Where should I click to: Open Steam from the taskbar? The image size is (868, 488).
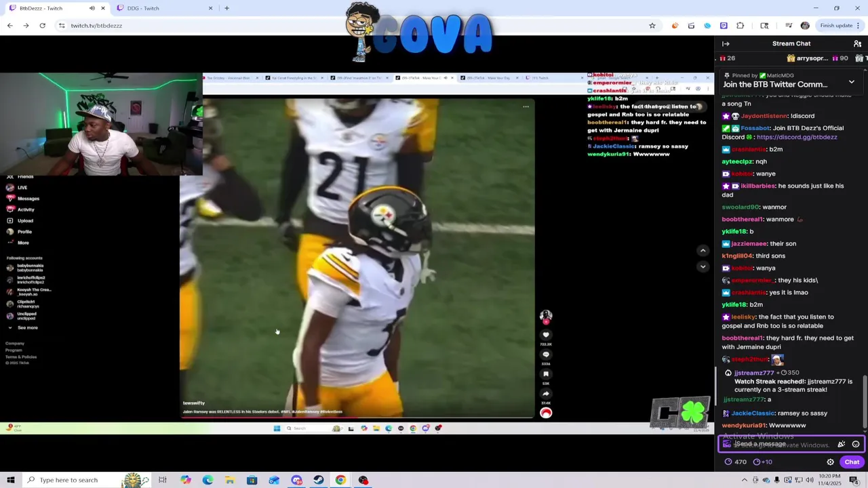click(318, 480)
